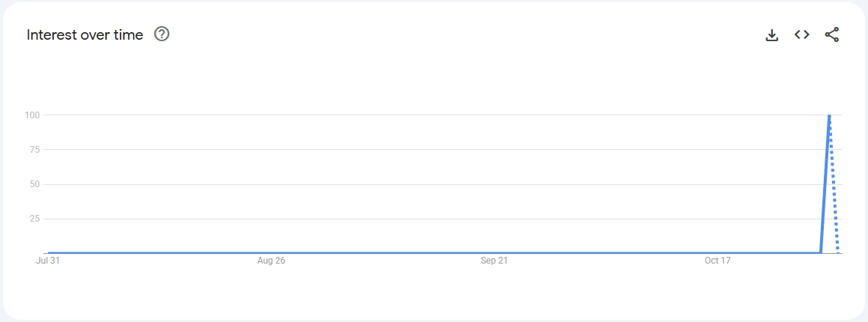The height and width of the screenshot is (322, 868).
Task: Select the Aug 26 axis label
Action: point(271,261)
